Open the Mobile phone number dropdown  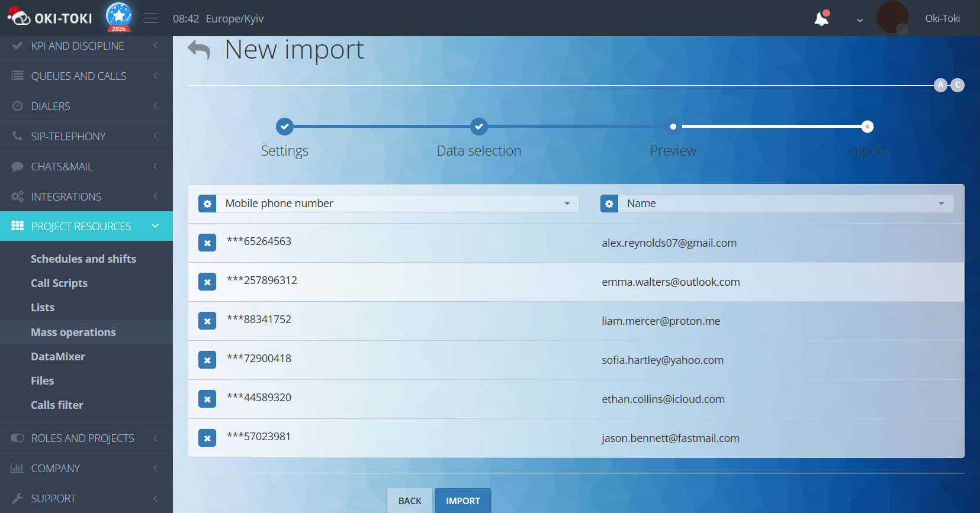pyautogui.click(x=397, y=204)
